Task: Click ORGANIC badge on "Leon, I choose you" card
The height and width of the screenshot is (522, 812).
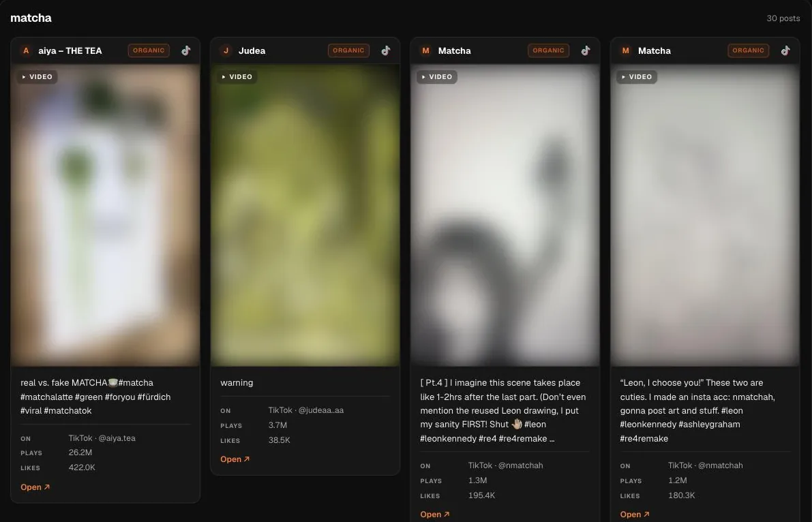Action: (x=749, y=50)
